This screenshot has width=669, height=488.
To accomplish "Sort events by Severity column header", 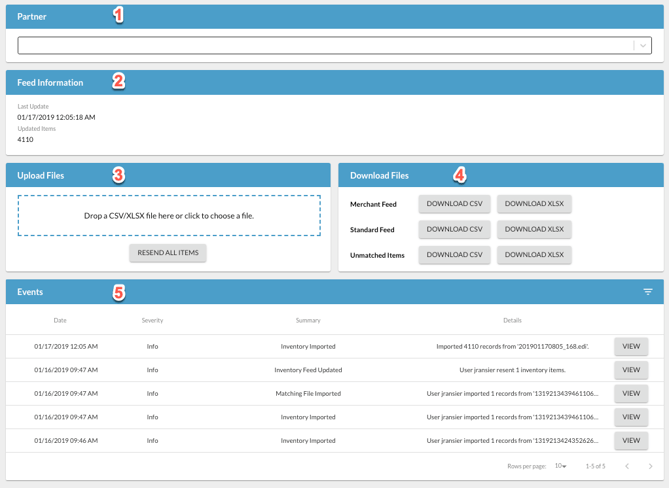I will [x=152, y=320].
